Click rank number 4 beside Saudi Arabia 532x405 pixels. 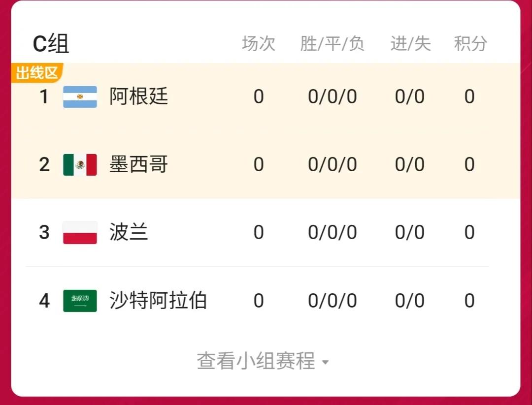44,300
